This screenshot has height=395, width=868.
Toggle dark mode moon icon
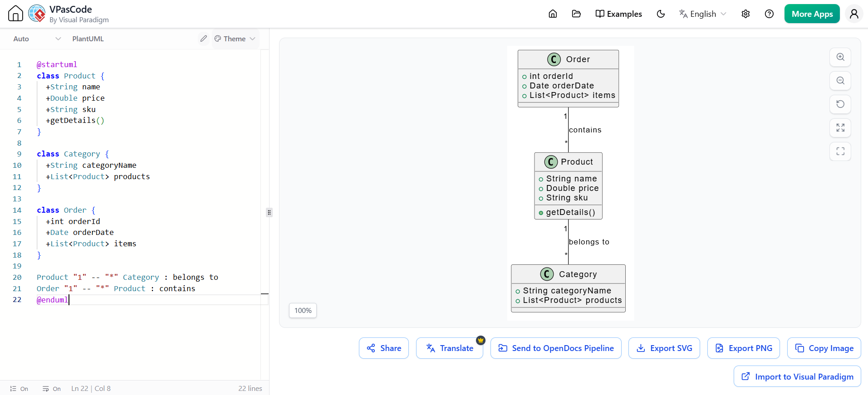click(661, 14)
